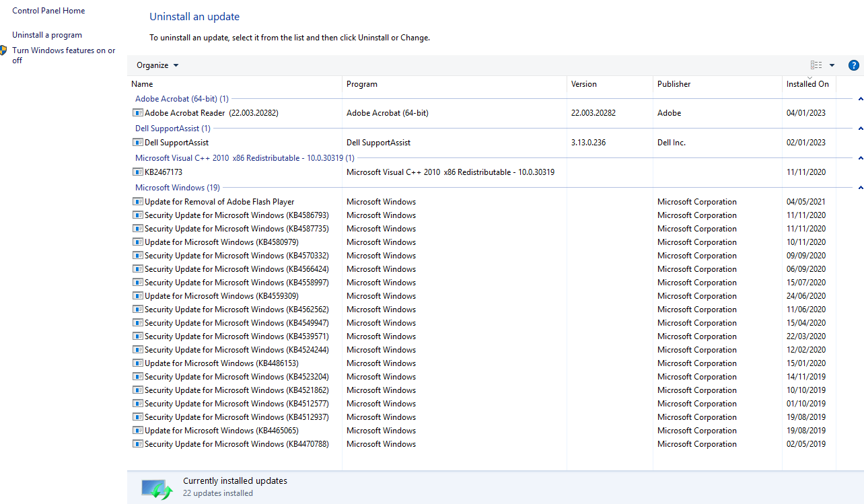This screenshot has height=504, width=864.
Task: Collapse the Adobe Acrobat (64-bit) group chevron
Action: click(860, 99)
